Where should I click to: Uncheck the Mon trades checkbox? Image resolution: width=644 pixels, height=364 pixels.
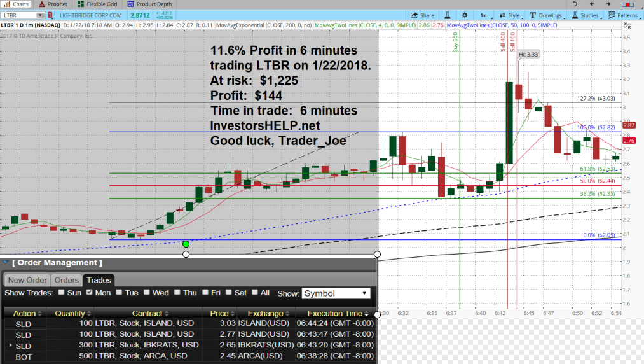(89, 292)
